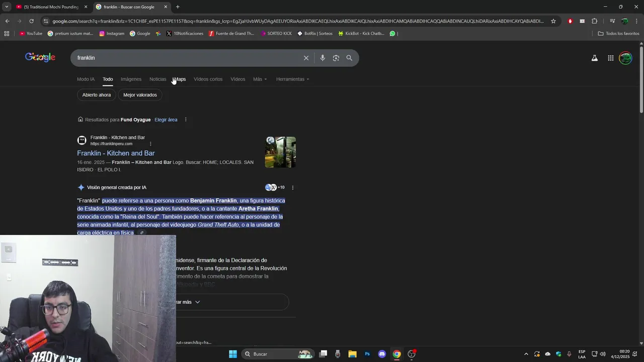The height and width of the screenshot is (362, 644).
Task: Go back to previous page
Action: [x=7, y=21]
